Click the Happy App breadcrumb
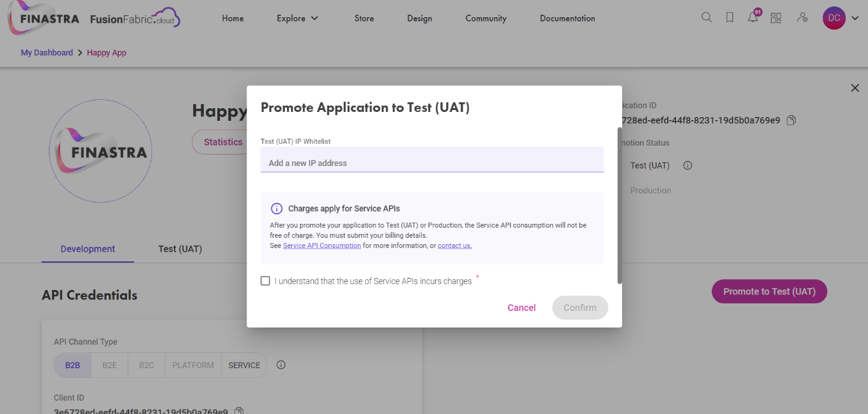The image size is (868, 414). click(107, 53)
